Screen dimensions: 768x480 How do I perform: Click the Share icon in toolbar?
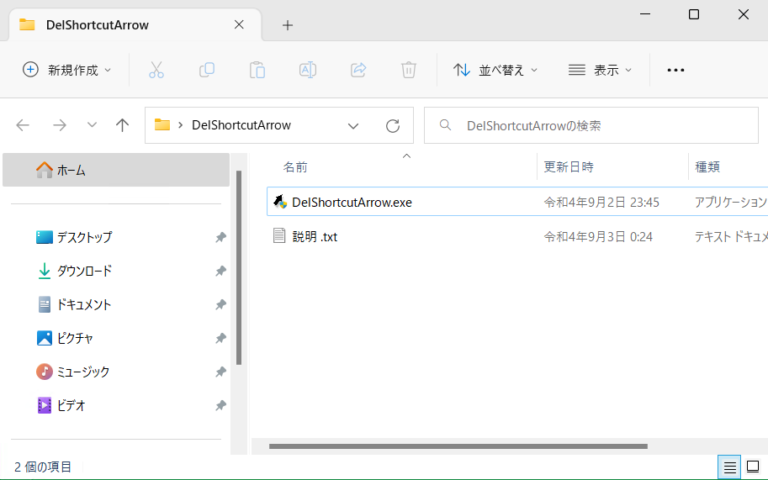358,70
